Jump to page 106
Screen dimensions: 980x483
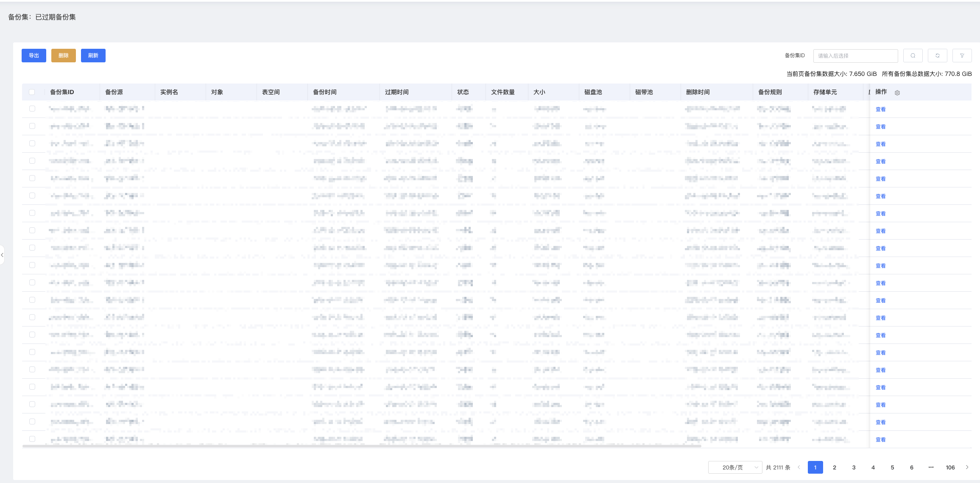point(950,467)
